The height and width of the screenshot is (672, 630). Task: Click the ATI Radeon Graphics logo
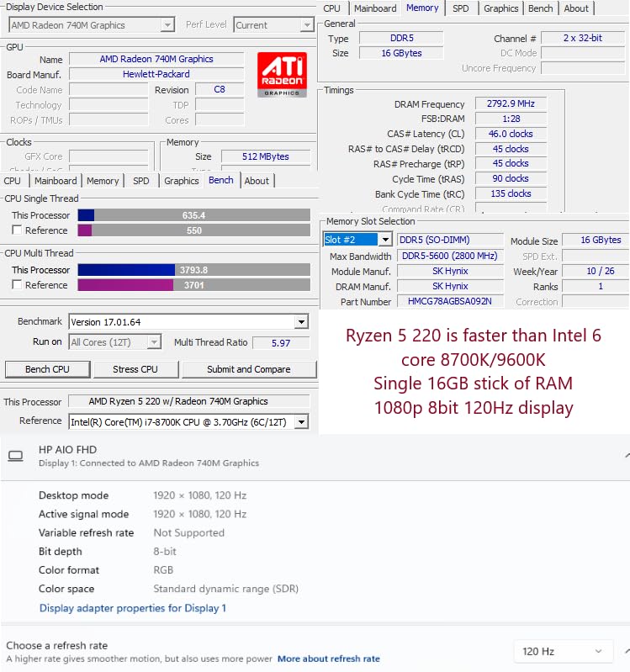pos(282,75)
